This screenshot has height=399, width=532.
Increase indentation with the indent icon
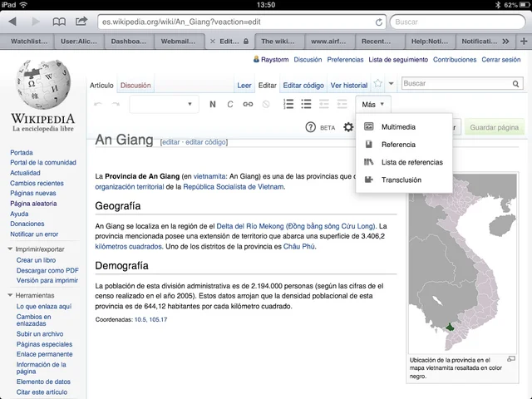tap(342, 104)
